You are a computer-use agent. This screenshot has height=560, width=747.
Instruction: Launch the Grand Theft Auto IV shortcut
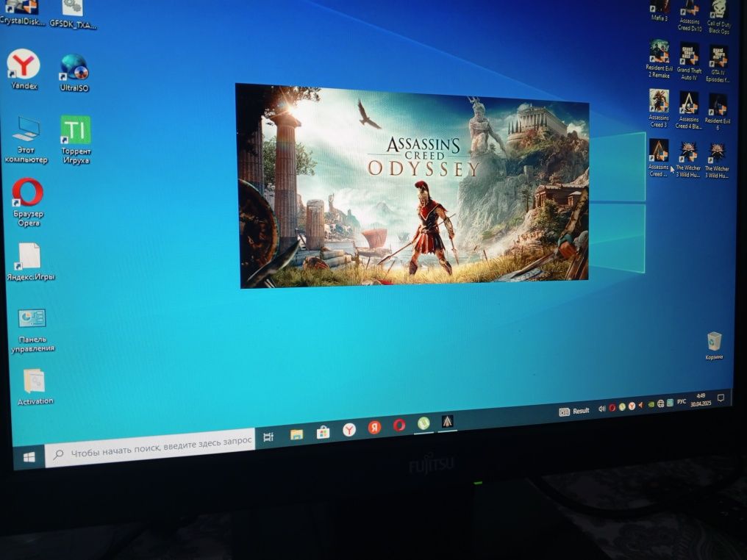click(x=689, y=61)
